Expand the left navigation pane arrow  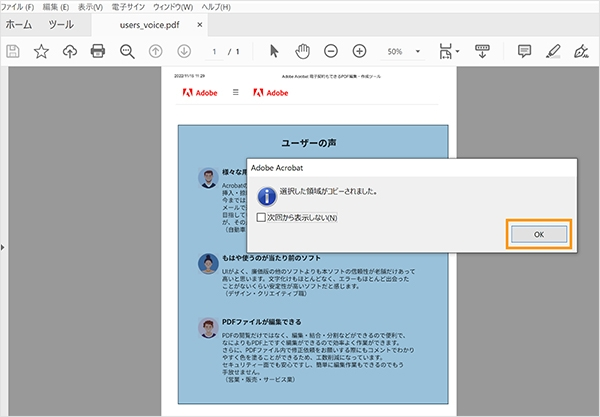[3, 246]
